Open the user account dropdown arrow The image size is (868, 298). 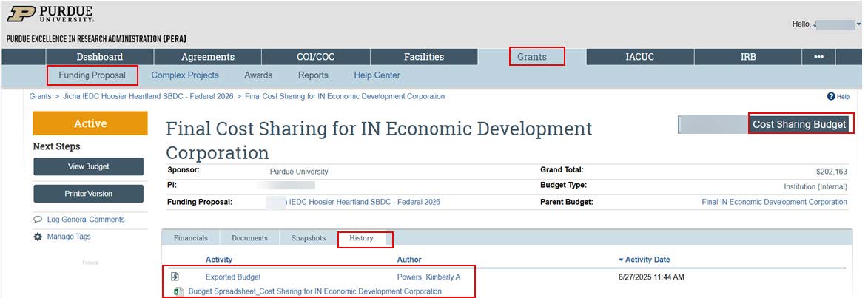click(858, 25)
